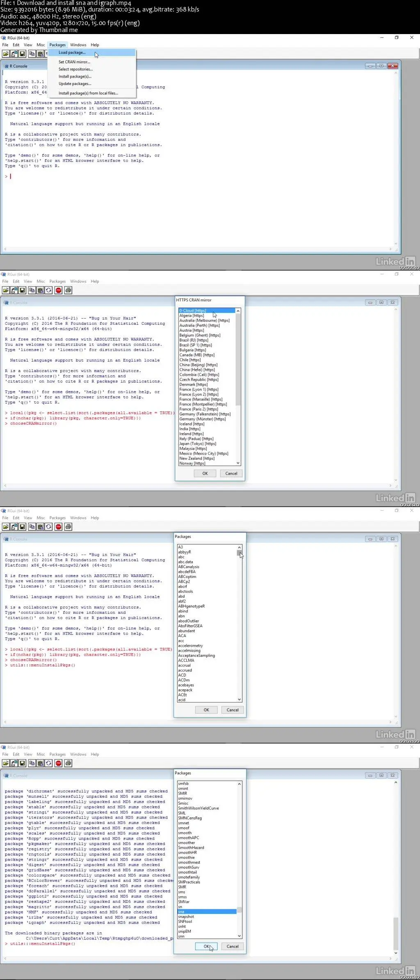The width and height of the screenshot is (420, 980).
Task: Select the Norway [https] mirror
Action: coord(207,464)
